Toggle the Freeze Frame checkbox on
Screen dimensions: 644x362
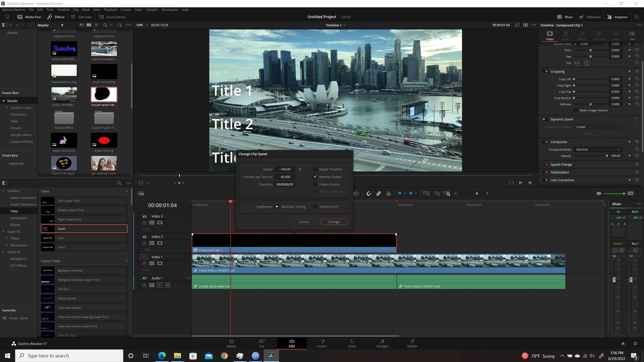(x=315, y=184)
